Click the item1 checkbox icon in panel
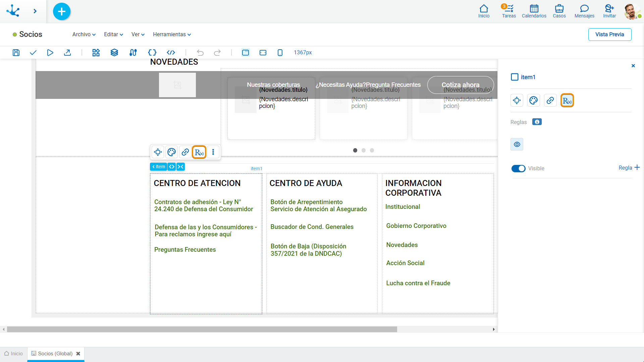The image size is (644, 362). [515, 77]
